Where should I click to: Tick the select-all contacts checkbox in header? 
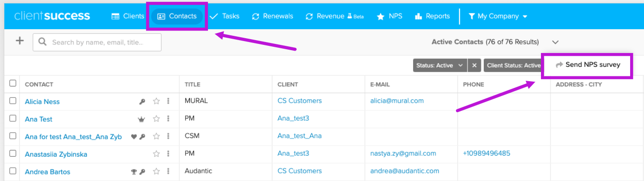[x=13, y=84]
